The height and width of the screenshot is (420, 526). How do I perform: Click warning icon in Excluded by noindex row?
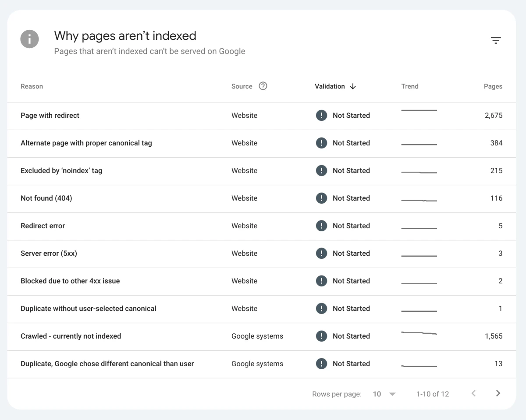tap(321, 170)
